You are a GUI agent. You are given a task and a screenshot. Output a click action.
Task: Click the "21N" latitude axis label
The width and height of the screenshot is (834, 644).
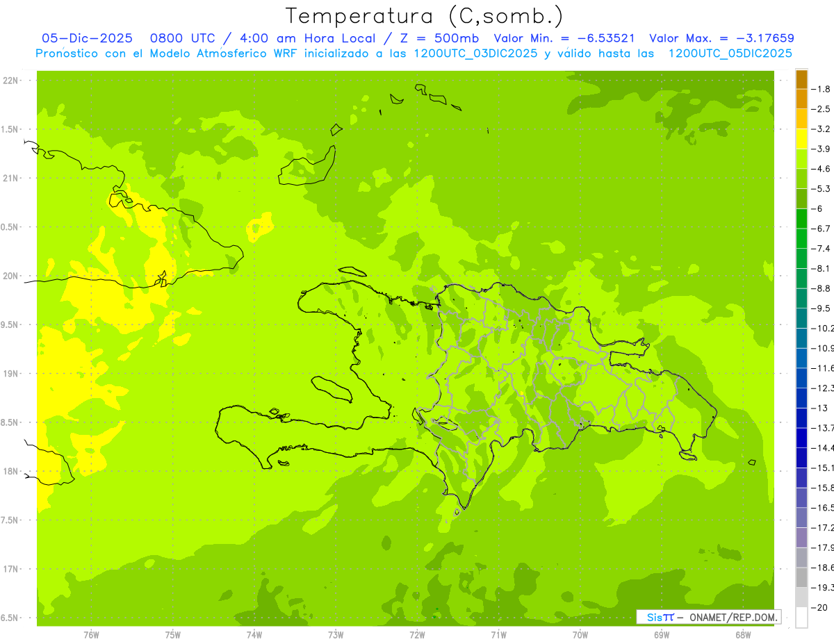coord(12,179)
